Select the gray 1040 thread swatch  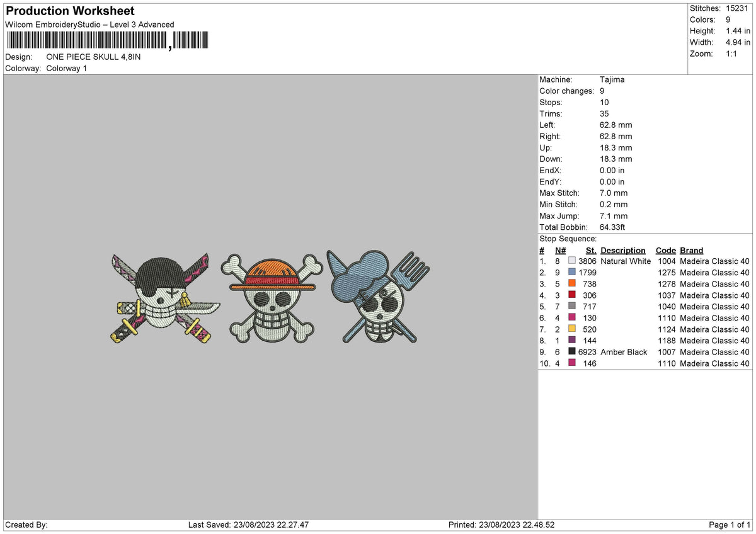pos(571,307)
